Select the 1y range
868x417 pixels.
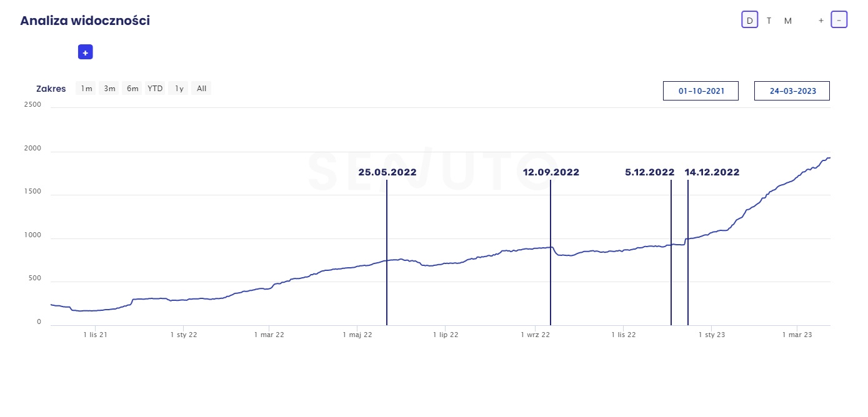click(179, 89)
